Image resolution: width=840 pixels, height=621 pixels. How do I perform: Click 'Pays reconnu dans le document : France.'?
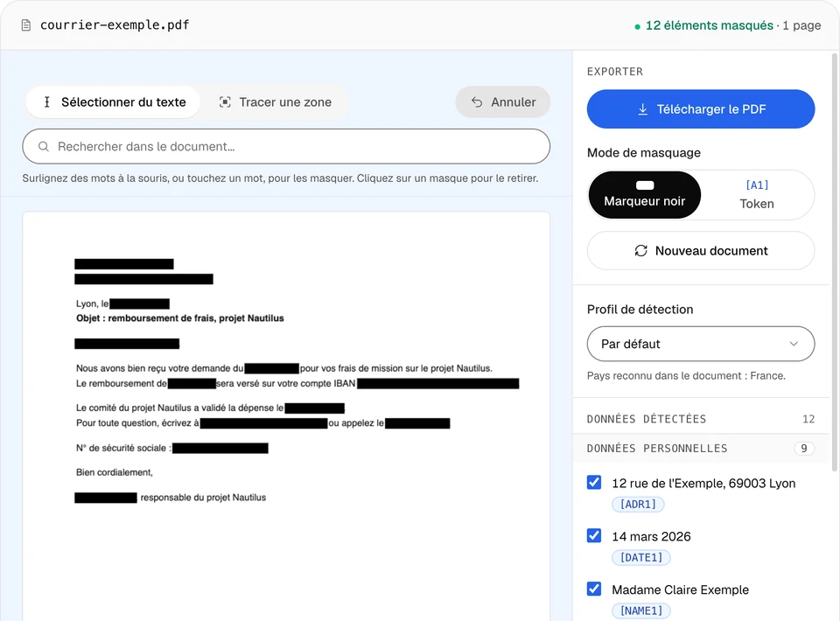[686, 376]
